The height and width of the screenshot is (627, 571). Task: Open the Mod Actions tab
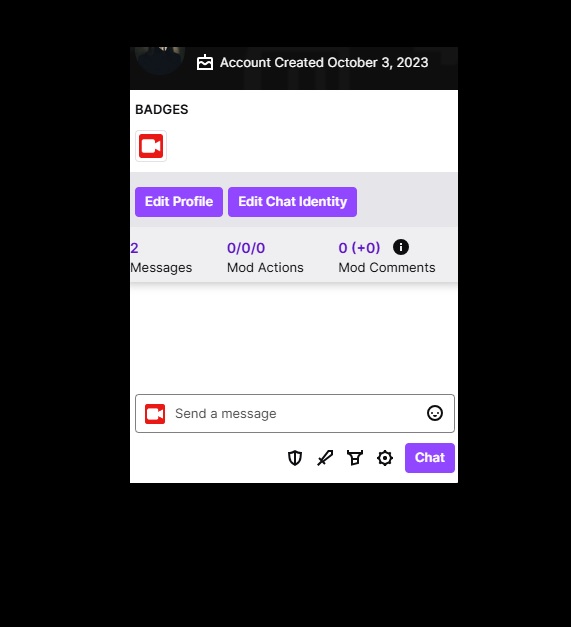265,258
